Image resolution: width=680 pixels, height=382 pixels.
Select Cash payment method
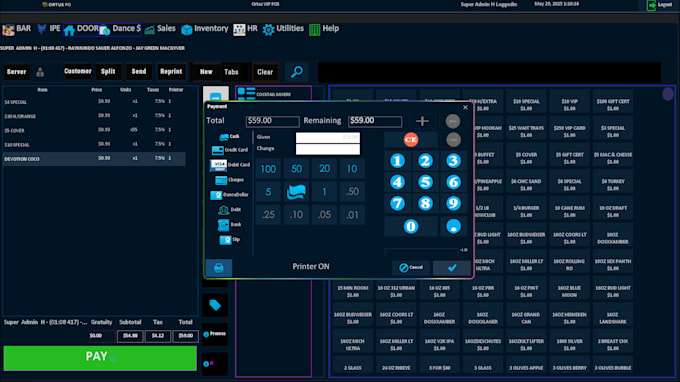[x=229, y=137]
